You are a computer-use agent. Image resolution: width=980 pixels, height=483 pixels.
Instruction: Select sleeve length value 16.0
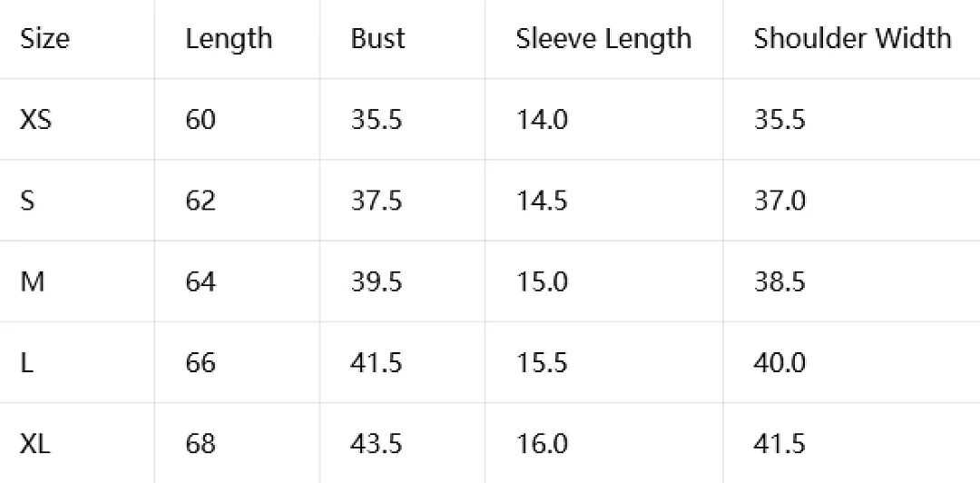click(542, 444)
